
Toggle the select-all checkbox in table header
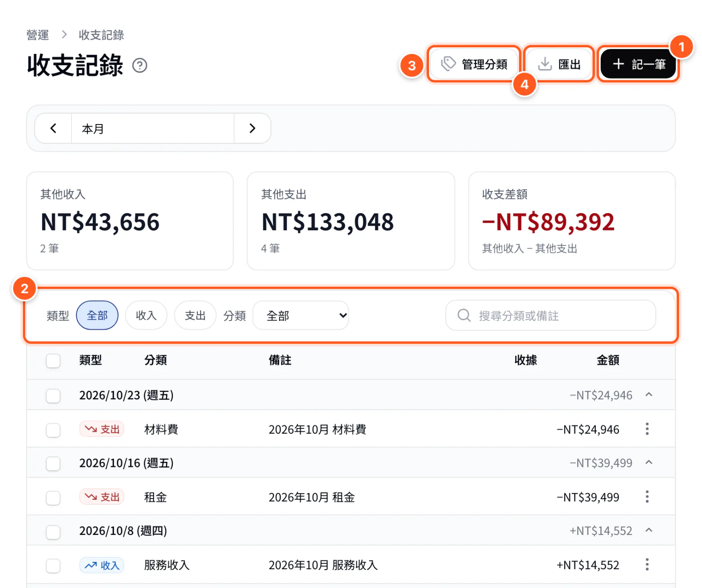(53, 361)
